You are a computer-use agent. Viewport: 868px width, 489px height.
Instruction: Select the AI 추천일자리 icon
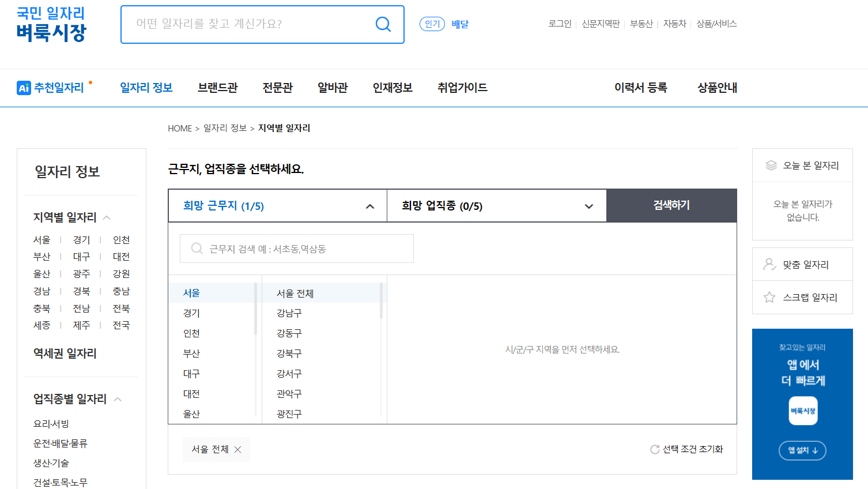coord(22,87)
